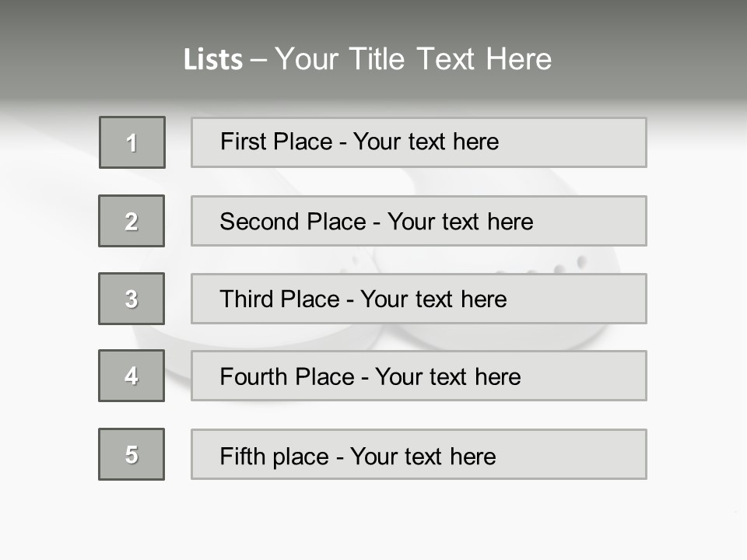Click the number 3 box
The image size is (747, 560).
[x=132, y=299]
